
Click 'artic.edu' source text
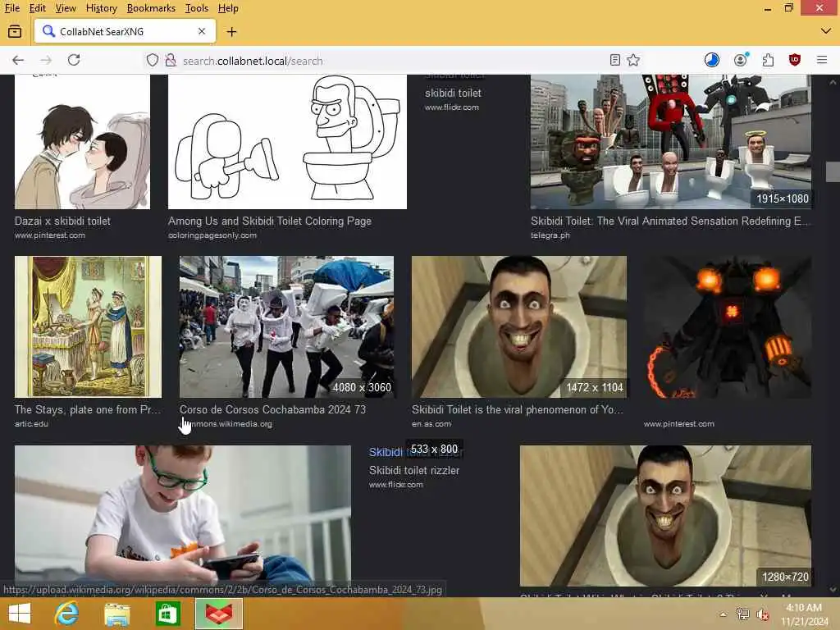tap(31, 424)
